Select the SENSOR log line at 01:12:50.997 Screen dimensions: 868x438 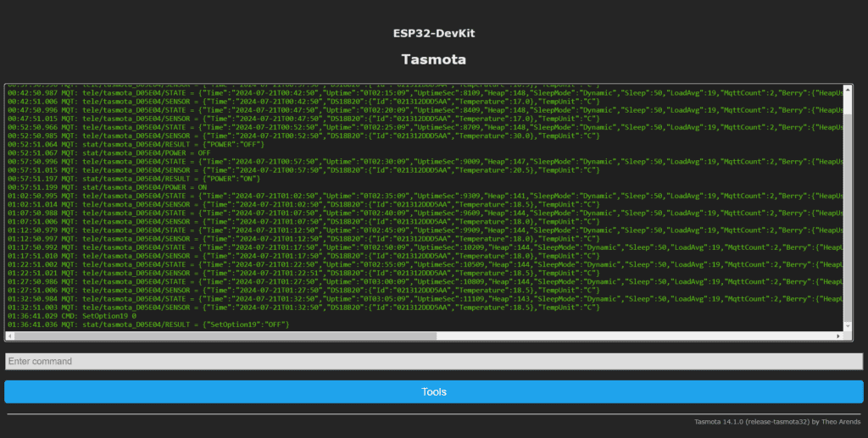[x=303, y=238]
